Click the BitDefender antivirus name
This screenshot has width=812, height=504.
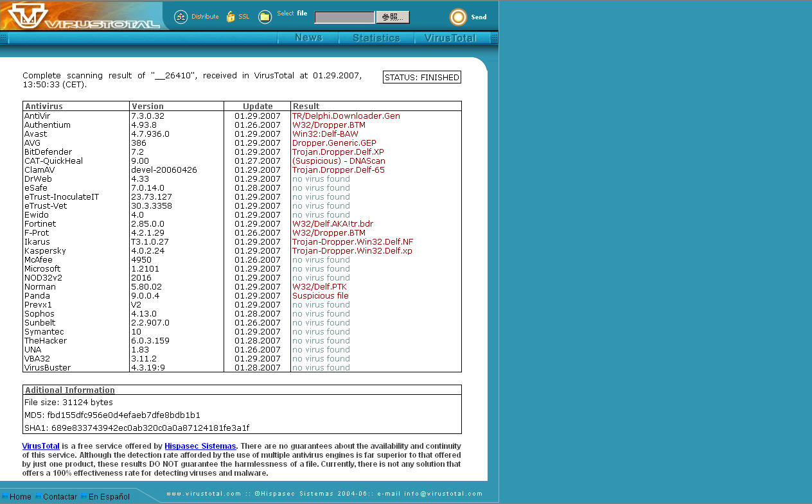pos(48,152)
